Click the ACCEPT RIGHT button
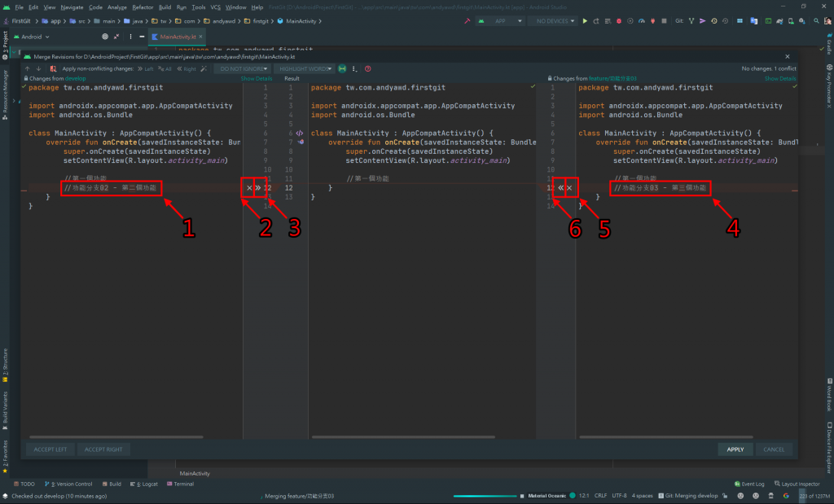Screen dimensions: 834x504 [x=103, y=449]
